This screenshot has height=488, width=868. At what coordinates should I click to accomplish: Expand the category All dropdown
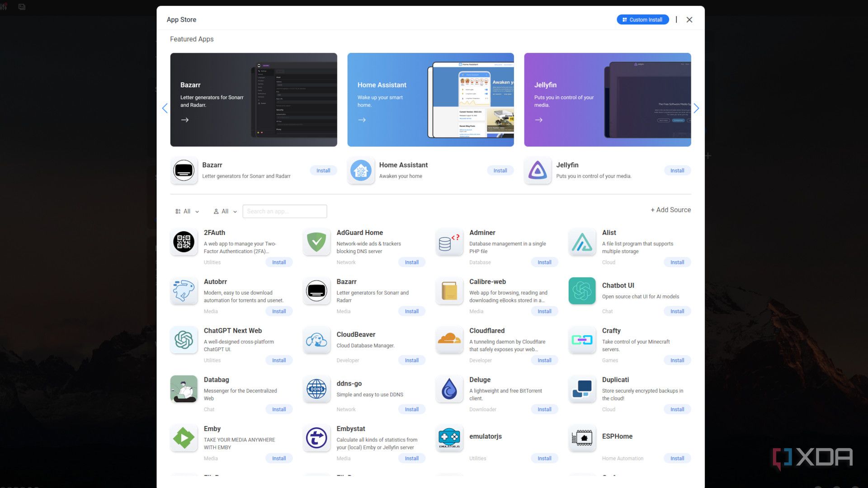(x=187, y=211)
